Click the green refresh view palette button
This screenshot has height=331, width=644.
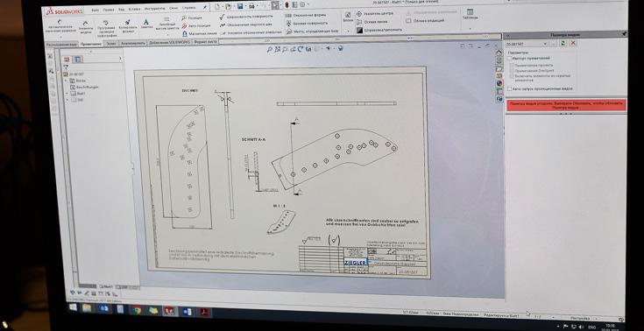(x=563, y=43)
